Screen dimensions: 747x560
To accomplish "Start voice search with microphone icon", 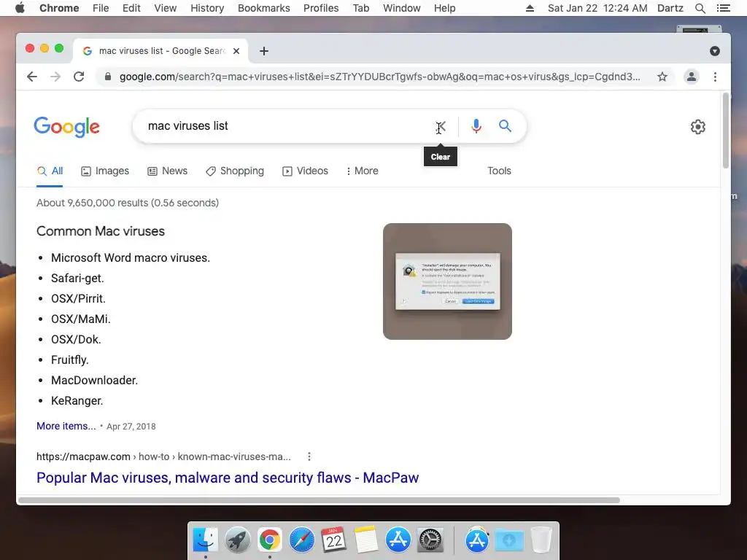I will tap(476, 126).
